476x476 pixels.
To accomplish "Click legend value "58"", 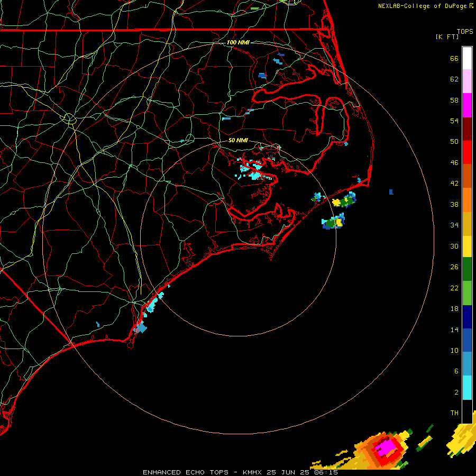I will tap(454, 100).
